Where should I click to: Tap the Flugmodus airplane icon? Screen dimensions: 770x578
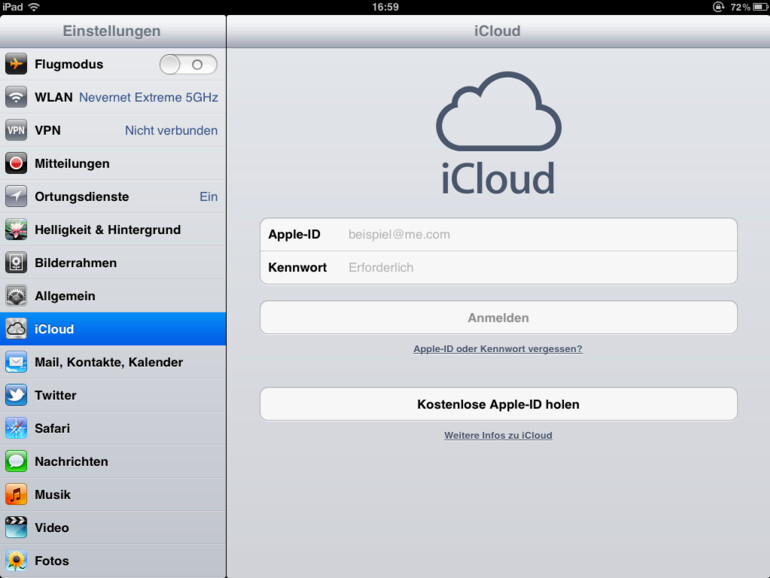click(16, 64)
